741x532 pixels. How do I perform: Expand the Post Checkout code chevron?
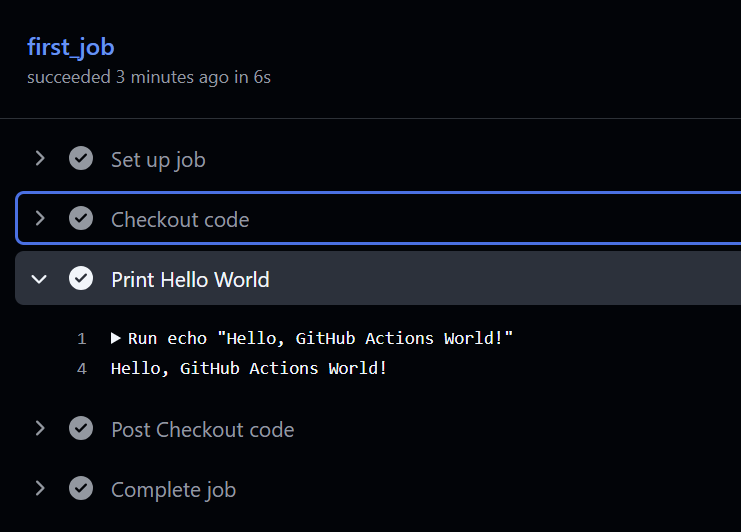tap(40, 429)
